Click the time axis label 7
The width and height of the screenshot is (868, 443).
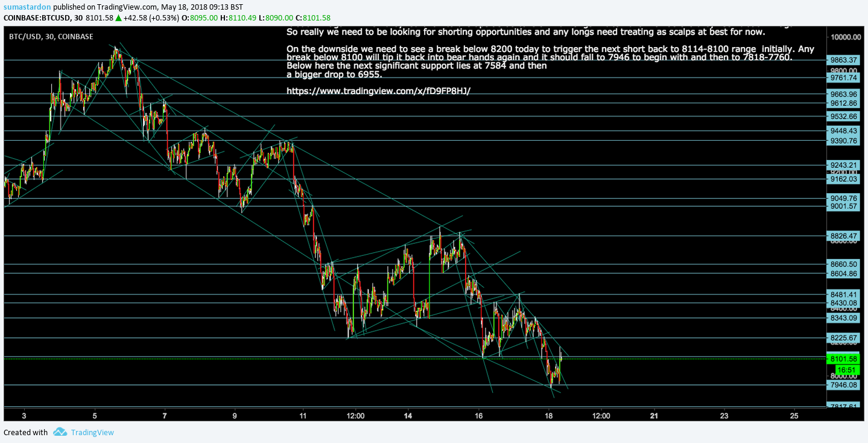pyautogui.click(x=165, y=416)
